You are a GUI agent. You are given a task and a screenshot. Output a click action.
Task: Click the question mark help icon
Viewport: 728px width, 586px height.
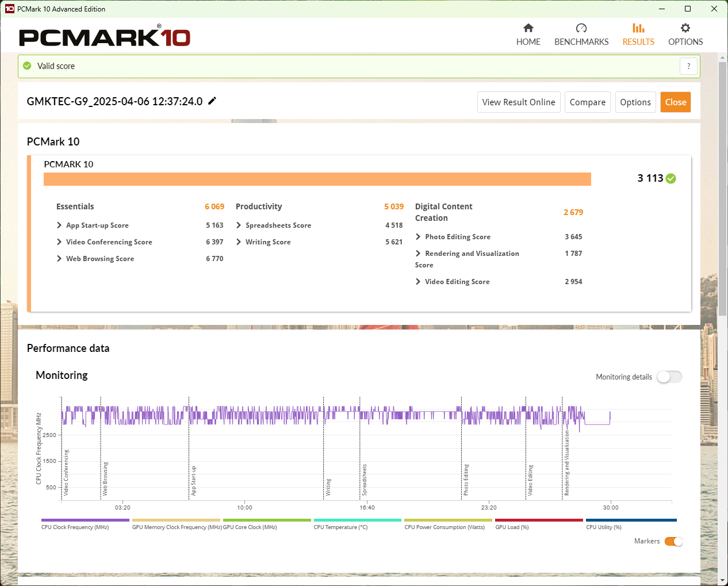(688, 66)
